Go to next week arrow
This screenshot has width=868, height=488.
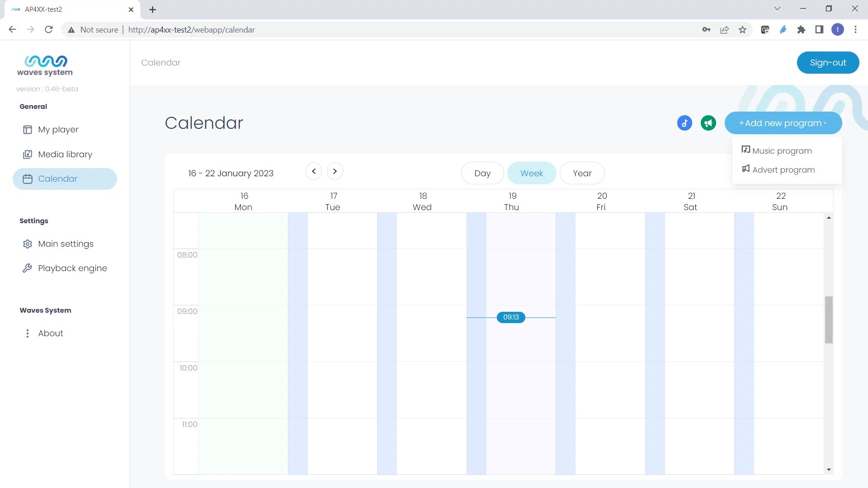(x=335, y=171)
